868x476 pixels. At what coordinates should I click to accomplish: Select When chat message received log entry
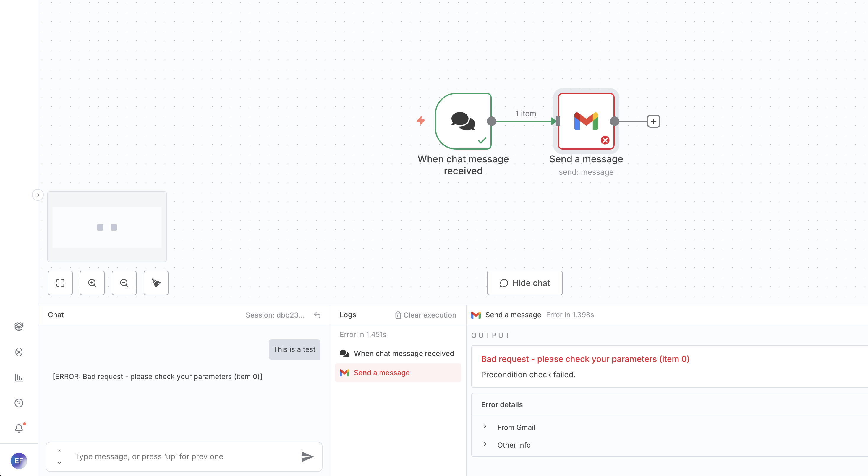point(403,353)
